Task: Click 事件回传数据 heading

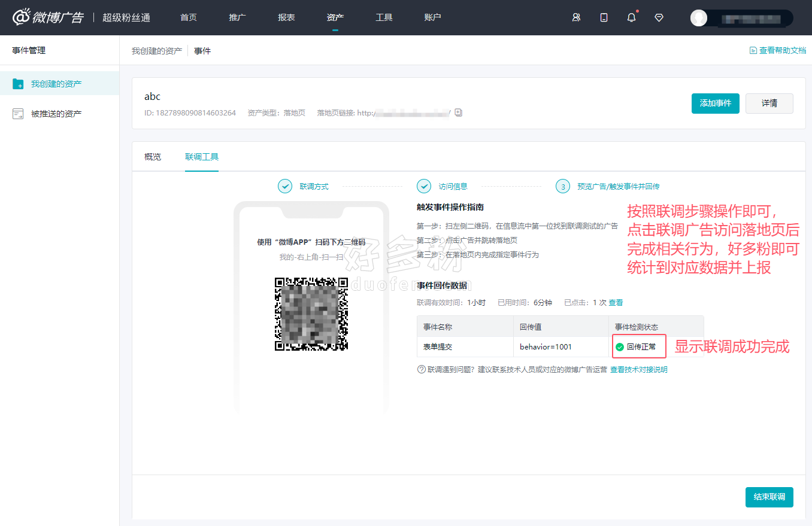Action: point(442,285)
